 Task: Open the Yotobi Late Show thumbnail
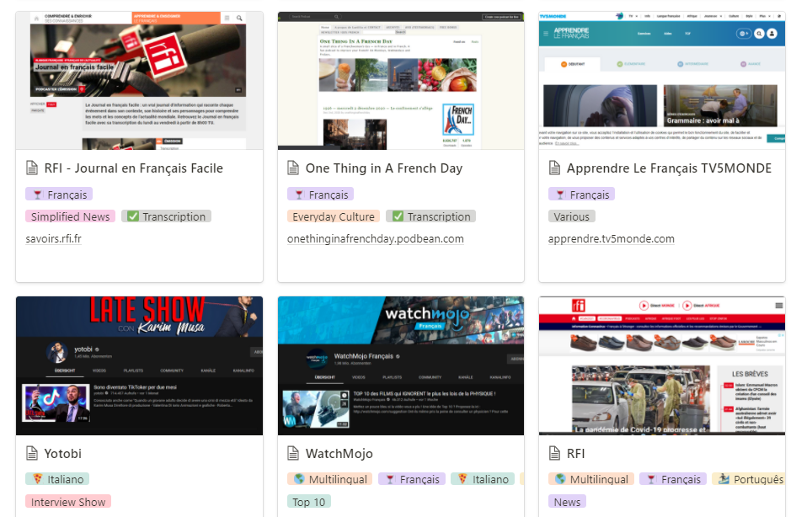tap(139, 366)
